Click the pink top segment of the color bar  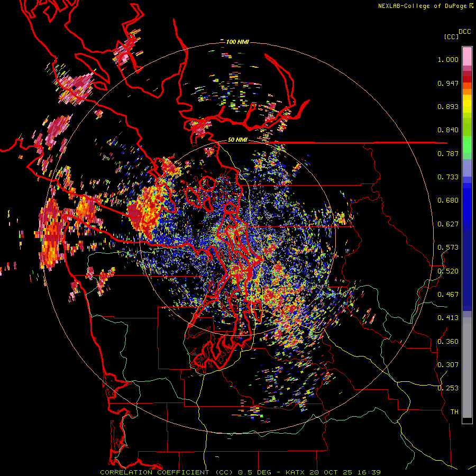467,56
